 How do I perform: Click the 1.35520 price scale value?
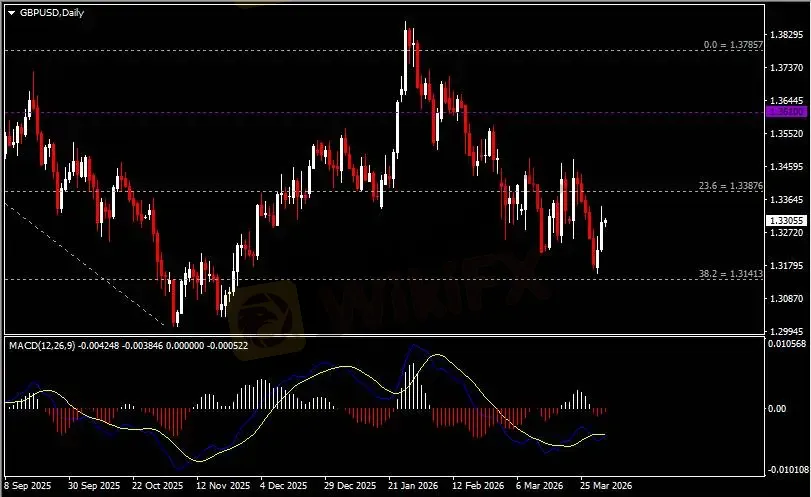click(x=786, y=133)
